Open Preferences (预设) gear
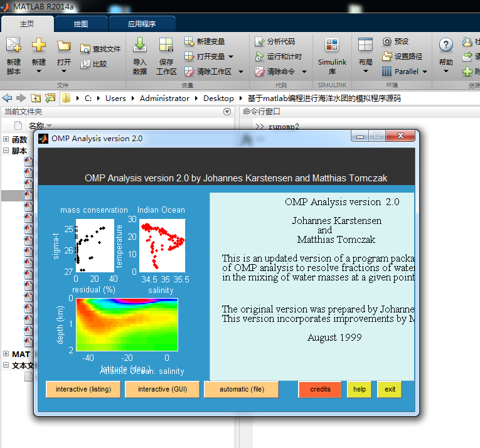The width and height of the screenshot is (480, 448). [395, 41]
